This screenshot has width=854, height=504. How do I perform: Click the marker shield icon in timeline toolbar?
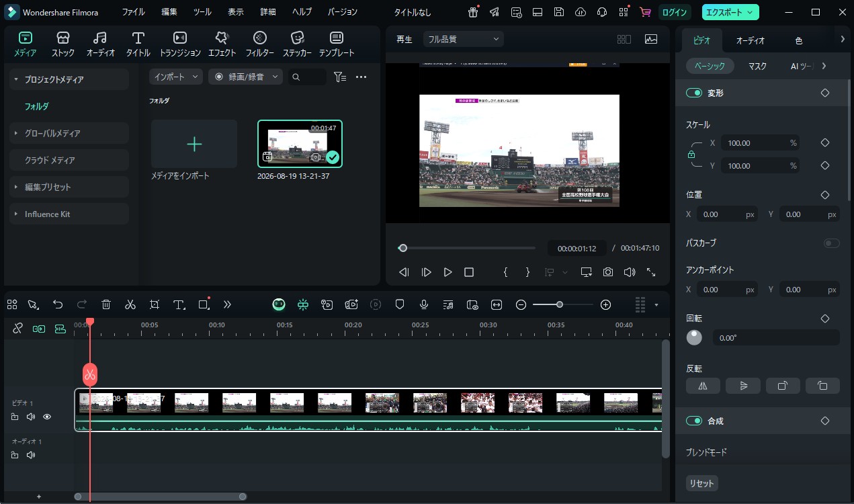tap(400, 304)
